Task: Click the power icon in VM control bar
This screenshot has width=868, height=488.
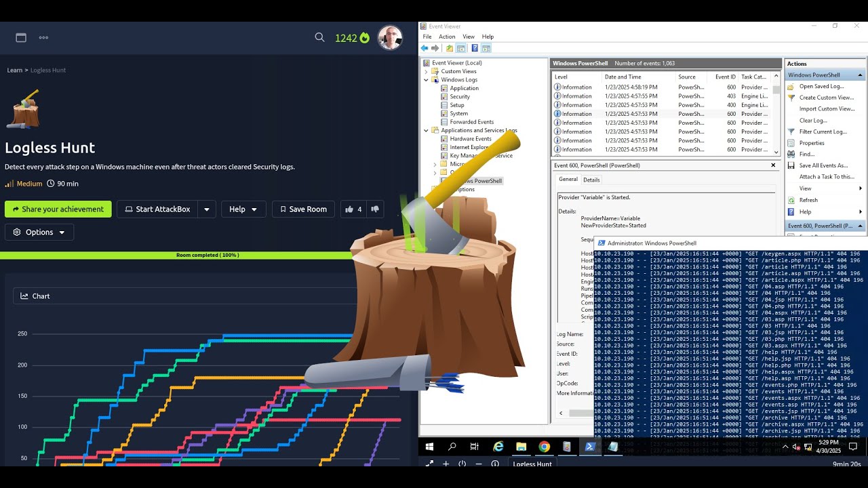Action: (x=462, y=464)
